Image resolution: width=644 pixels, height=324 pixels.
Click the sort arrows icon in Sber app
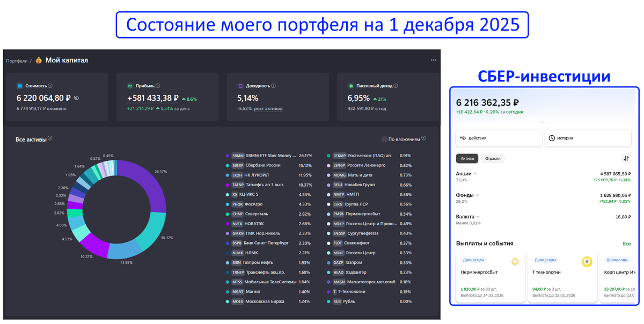(x=626, y=158)
